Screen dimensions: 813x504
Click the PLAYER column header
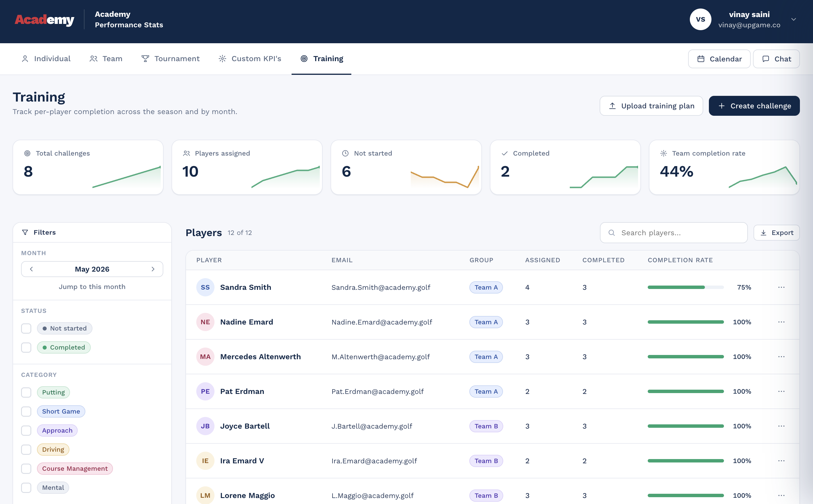click(x=209, y=260)
